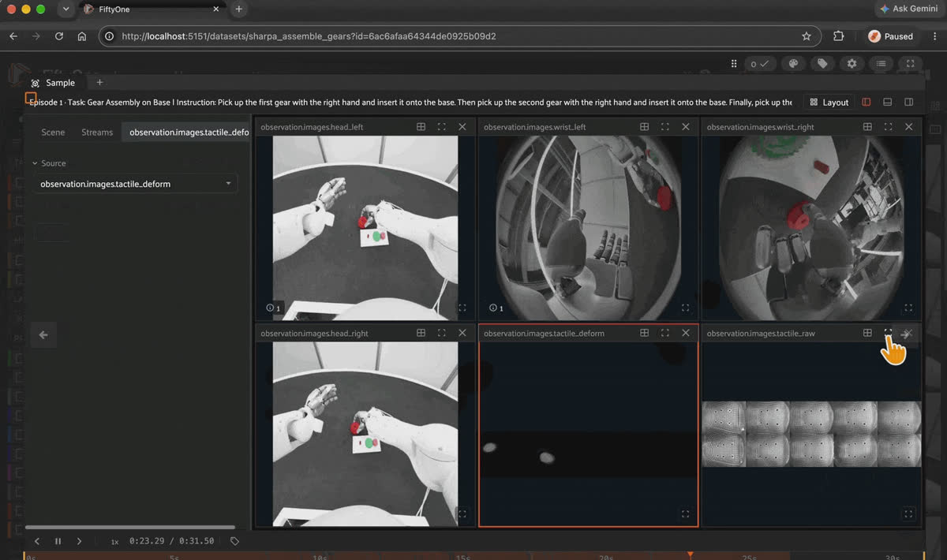Open the display settings gear icon
This screenshot has width=947, height=560.
coord(852,64)
